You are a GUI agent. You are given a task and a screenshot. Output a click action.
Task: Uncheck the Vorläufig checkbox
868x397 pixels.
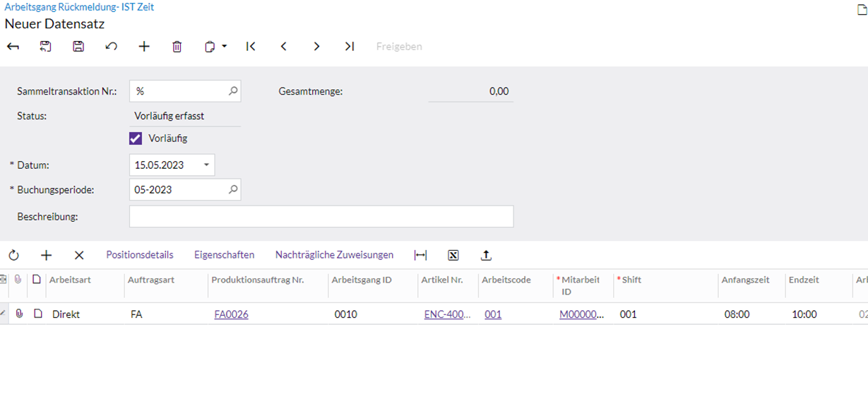(136, 138)
